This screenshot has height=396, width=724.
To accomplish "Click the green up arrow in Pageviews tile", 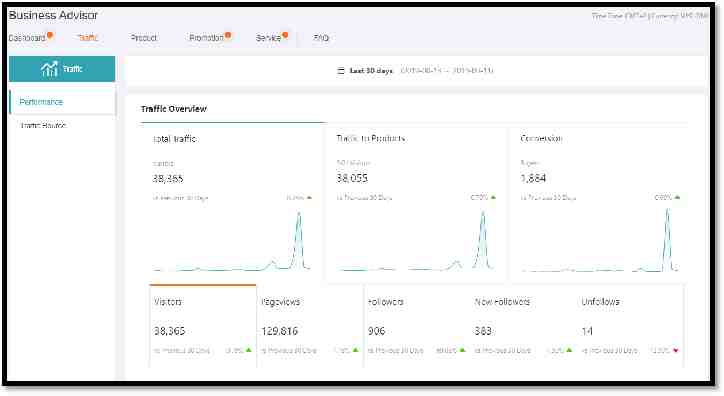I will point(356,350).
